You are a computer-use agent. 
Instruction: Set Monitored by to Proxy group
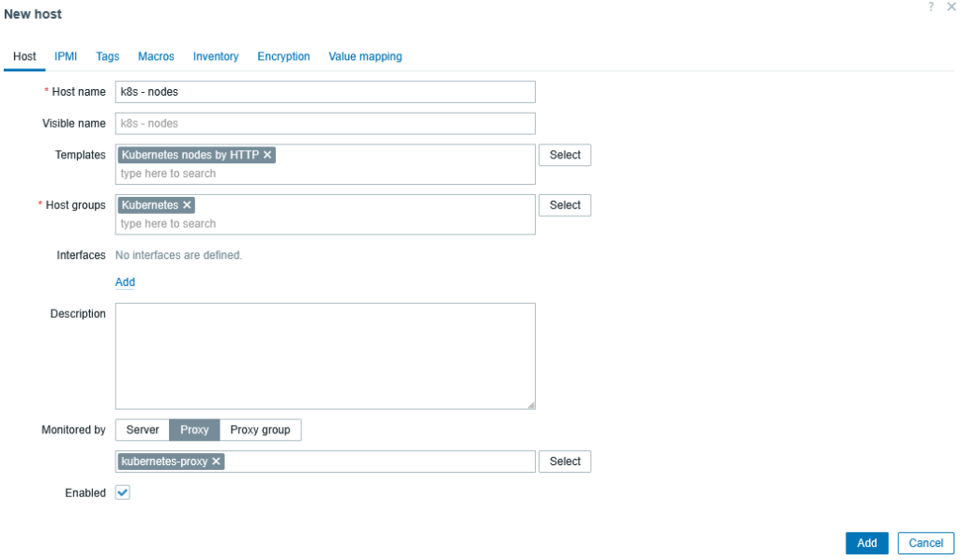(260, 430)
